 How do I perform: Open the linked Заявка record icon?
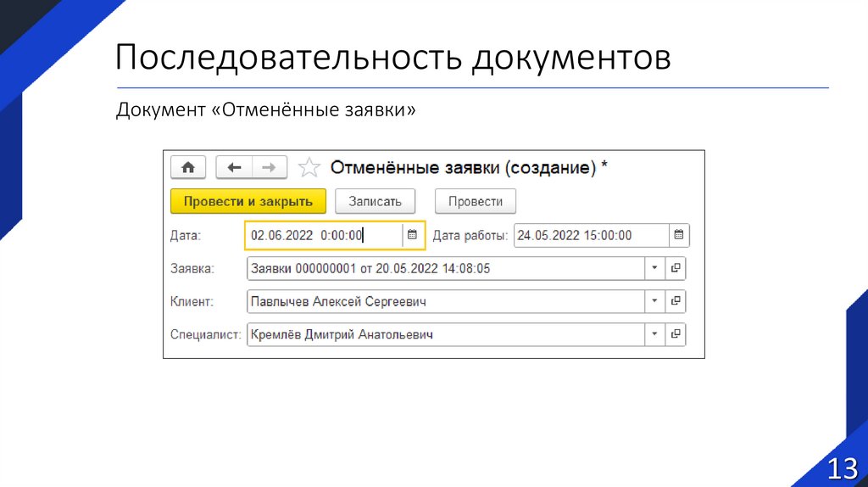[x=676, y=269]
